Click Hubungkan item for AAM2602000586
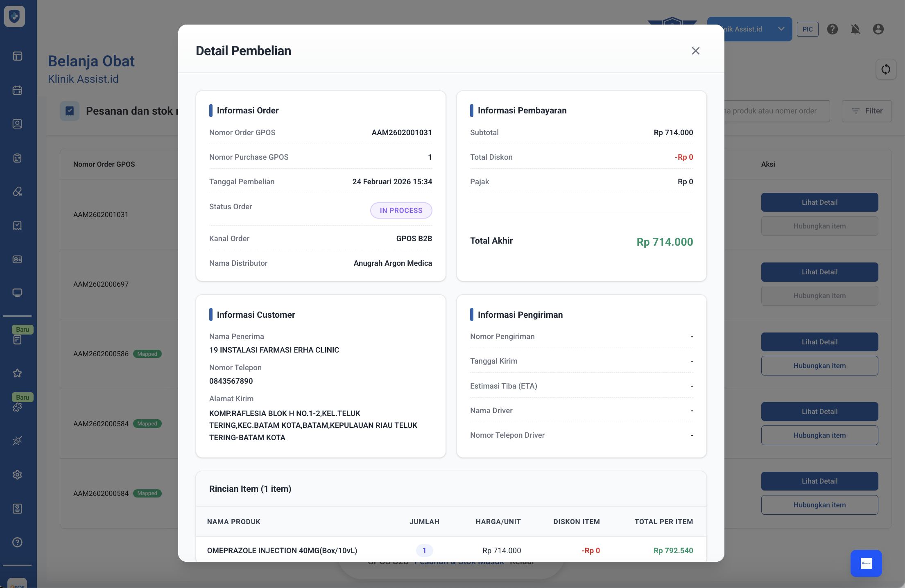This screenshot has height=588, width=905. click(819, 366)
